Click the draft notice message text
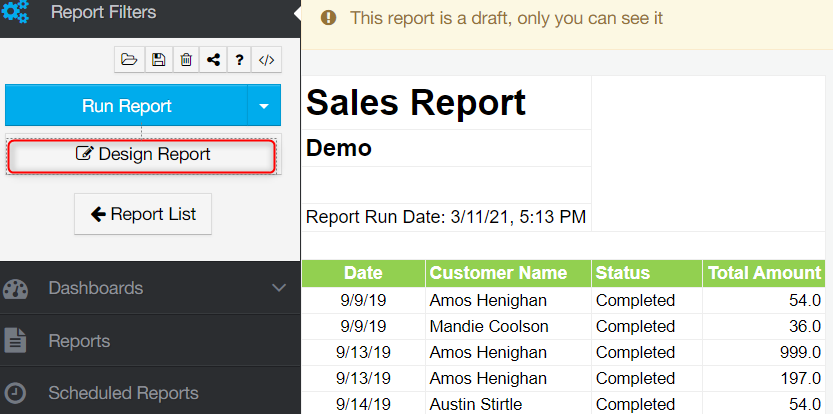Screen dimensions: 833x414 (506, 18)
